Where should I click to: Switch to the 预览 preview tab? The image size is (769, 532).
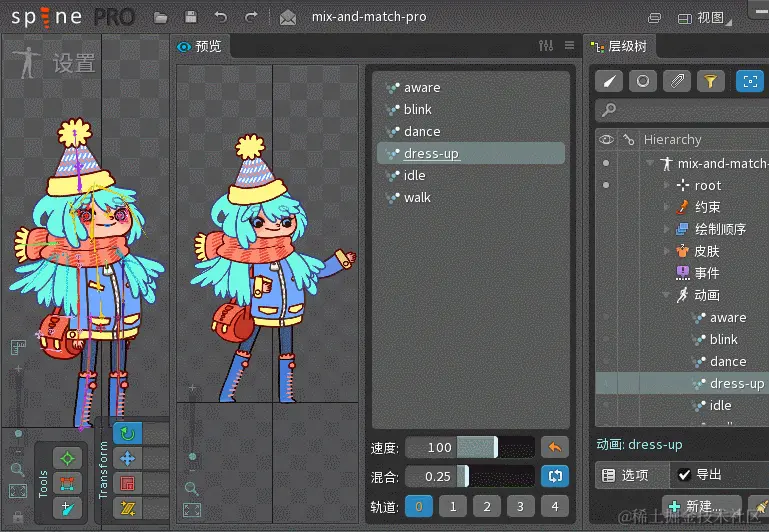[x=200, y=47]
